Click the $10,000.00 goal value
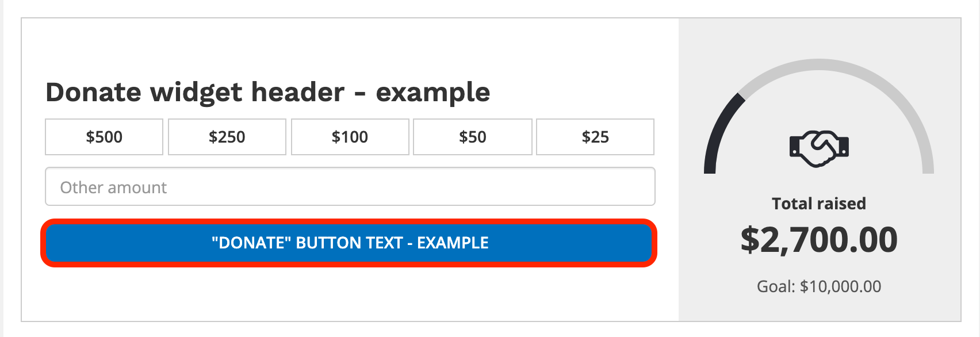Screen dimensions: 980x337 tap(840, 286)
